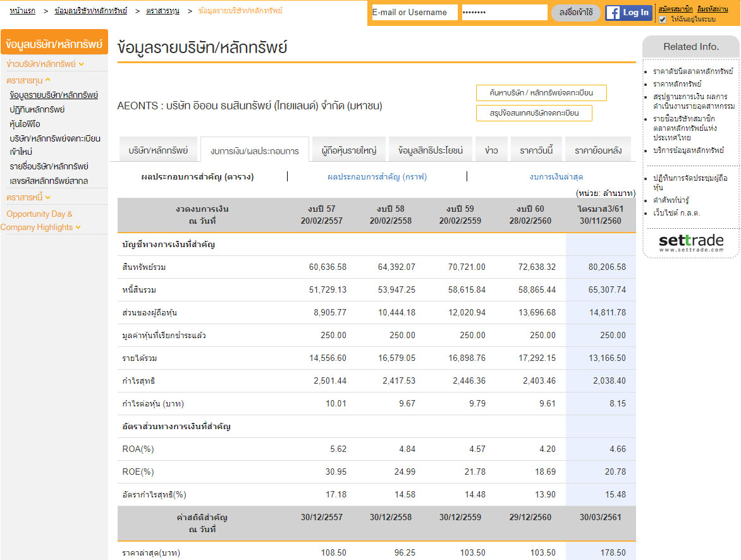
Task: Switch to ข่าว tab
Action: tap(491, 150)
